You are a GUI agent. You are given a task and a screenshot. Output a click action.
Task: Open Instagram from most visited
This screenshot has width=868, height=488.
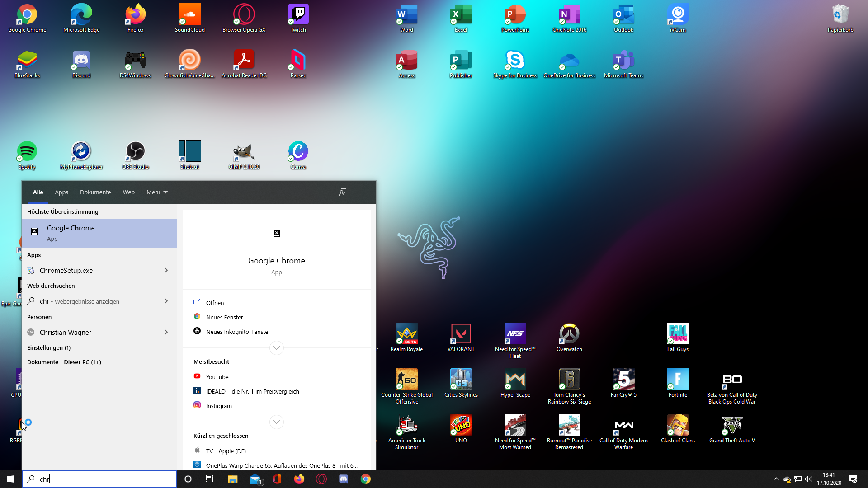(219, 405)
